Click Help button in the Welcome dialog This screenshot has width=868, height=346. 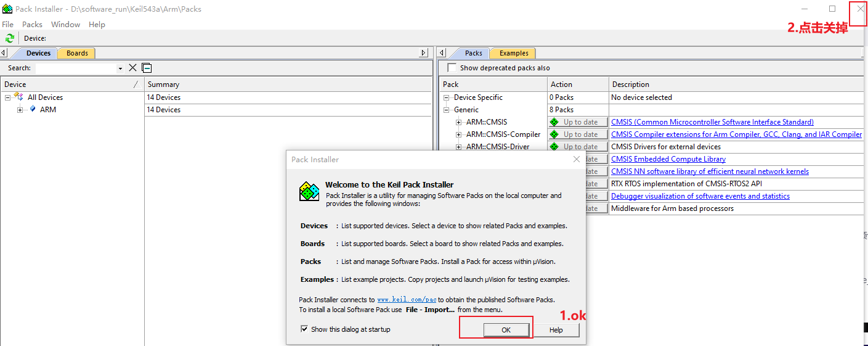pyautogui.click(x=556, y=330)
